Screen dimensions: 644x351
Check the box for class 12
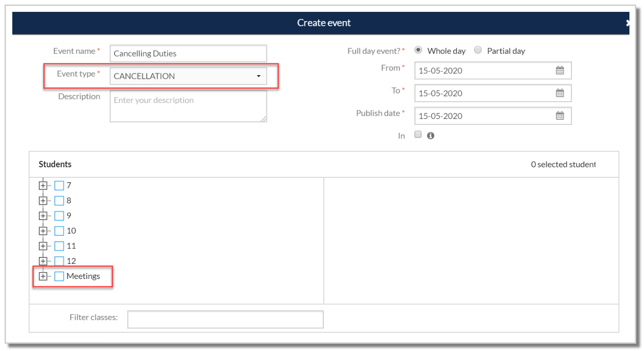click(x=59, y=261)
